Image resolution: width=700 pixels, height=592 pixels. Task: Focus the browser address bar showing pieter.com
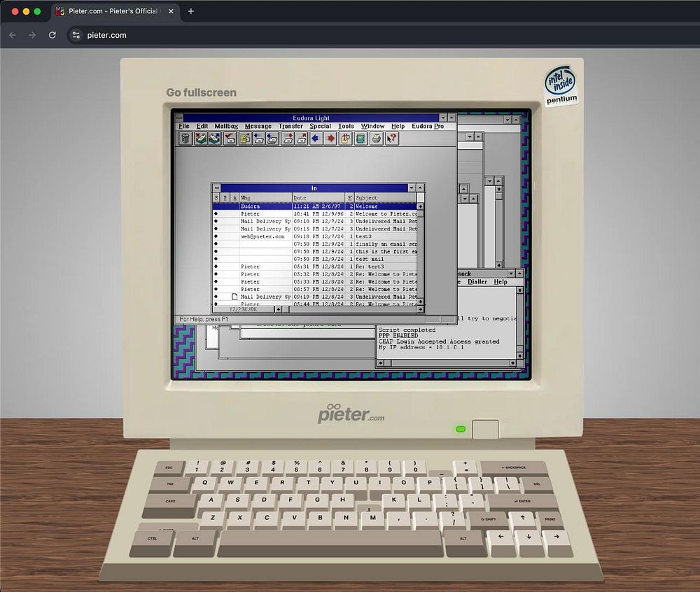[x=384, y=35]
